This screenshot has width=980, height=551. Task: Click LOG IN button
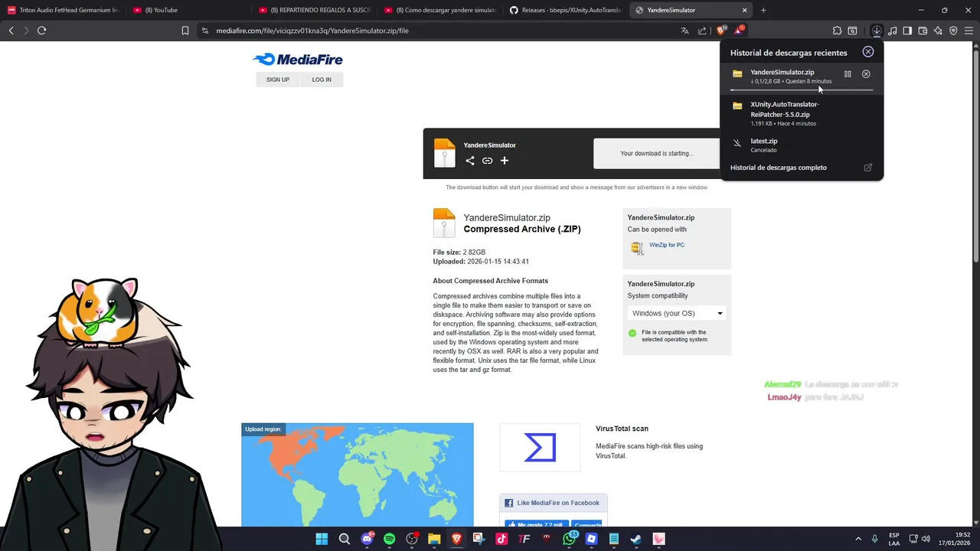pos(322,80)
